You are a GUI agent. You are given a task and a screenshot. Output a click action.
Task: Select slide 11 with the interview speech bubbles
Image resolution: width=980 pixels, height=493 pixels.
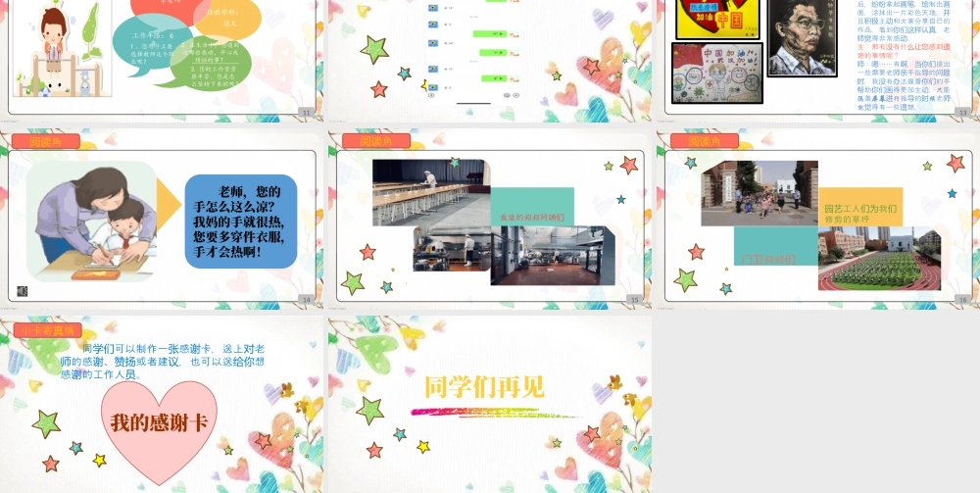coord(162,60)
